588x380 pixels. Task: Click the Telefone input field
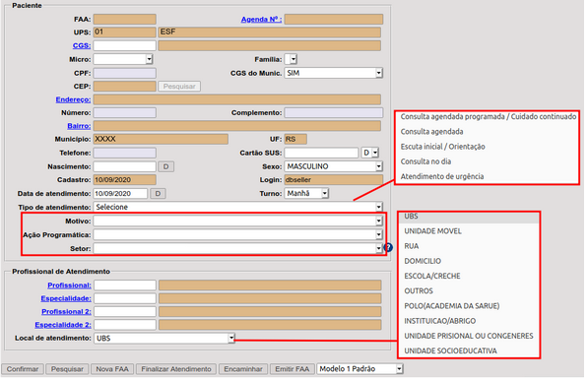[x=124, y=153]
